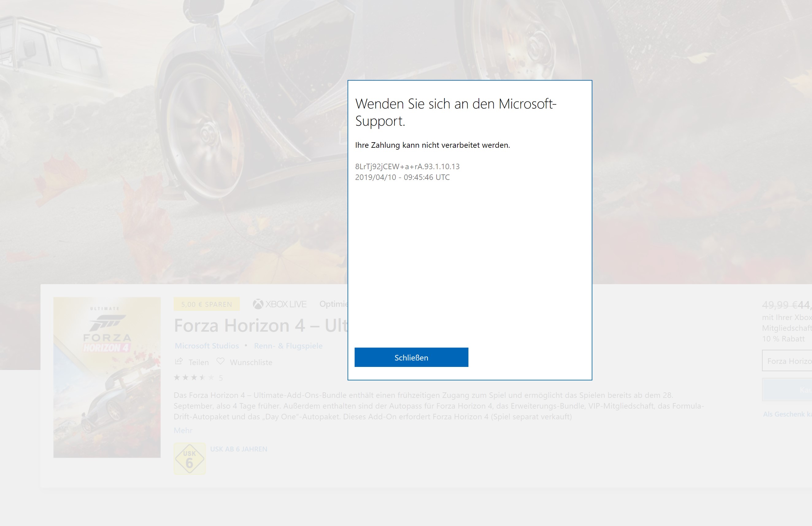Click the Teilen share icon
Viewport: 812px width, 526px height.
click(x=179, y=361)
